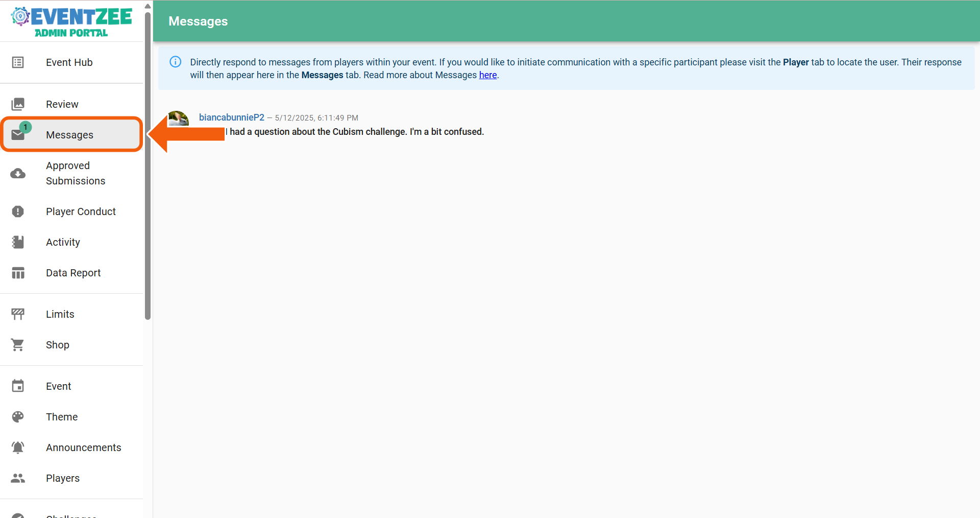Image resolution: width=980 pixels, height=518 pixels.
Task: Click the sidebar vertical scrollbar
Action: click(x=148, y=165)
